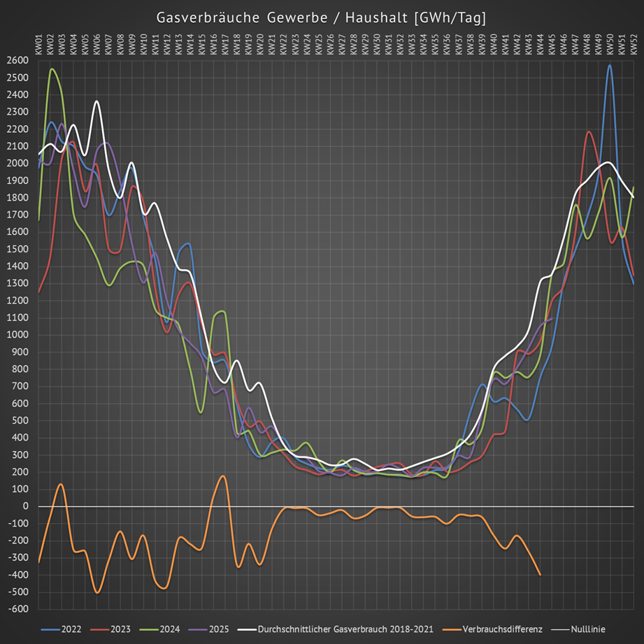The image size is (644, 644).
Task: Click the white average line peak near KW06
Action: [x=96, y=102]
